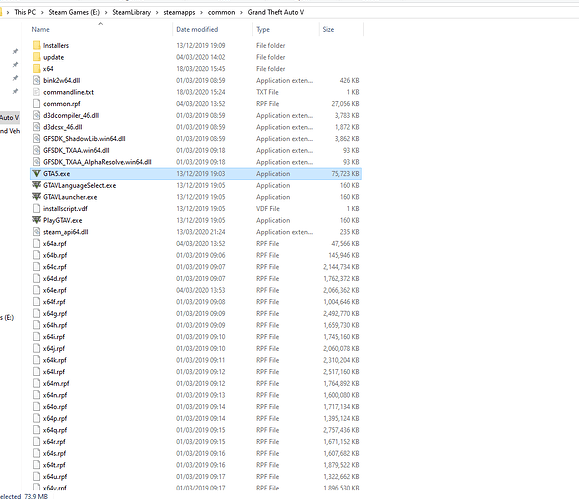Image resolution: width=579 pixels, height=499 pixels.
Task: Select the GTA5.exe application icon
Action: point(36,174)
